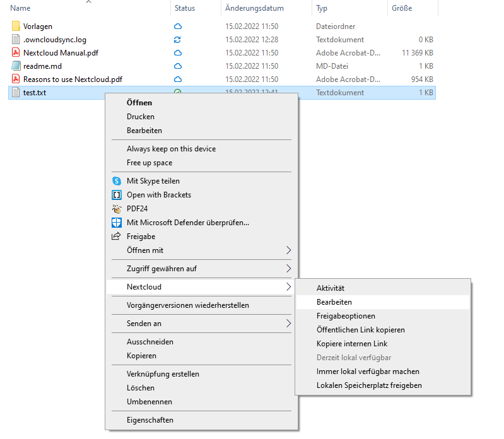The width and height of the screenshot is (504, 439).
Task: Click the PDF24 icon in context menu
Action: click(117, 209)
